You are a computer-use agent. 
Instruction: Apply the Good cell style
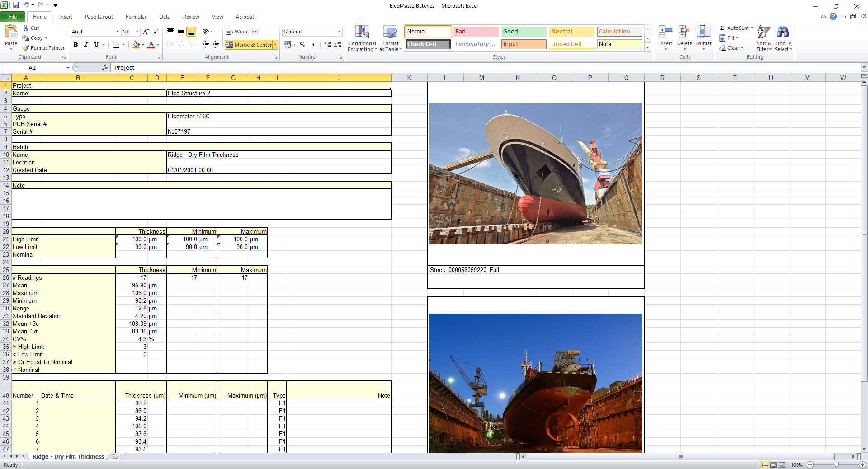(523, 32)
